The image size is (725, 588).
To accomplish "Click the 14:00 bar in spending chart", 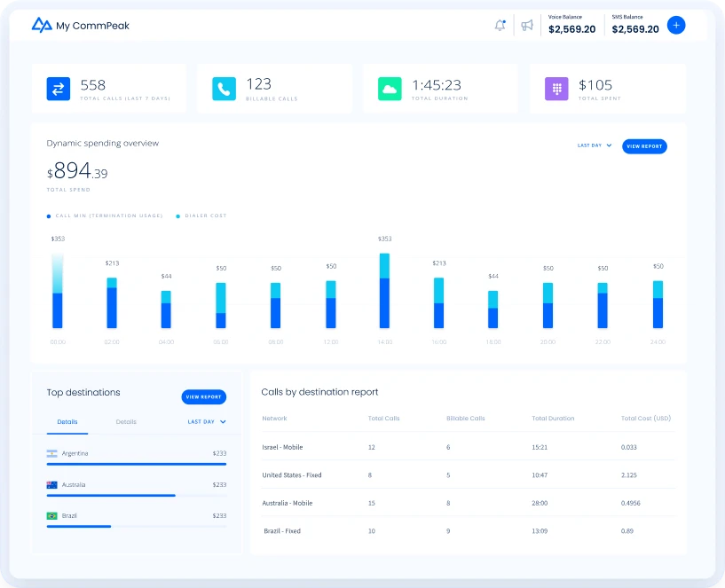I will tap(384, 291).
